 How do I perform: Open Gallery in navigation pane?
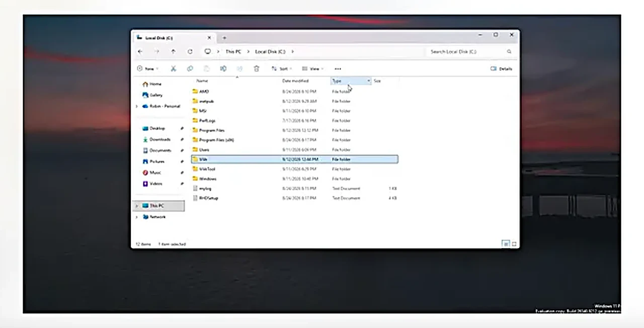(156, 95)
